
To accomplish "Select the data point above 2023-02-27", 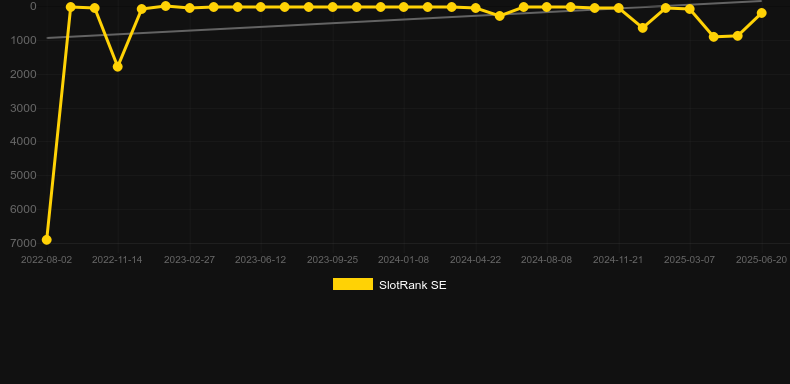I will click(x=189, y=8).
